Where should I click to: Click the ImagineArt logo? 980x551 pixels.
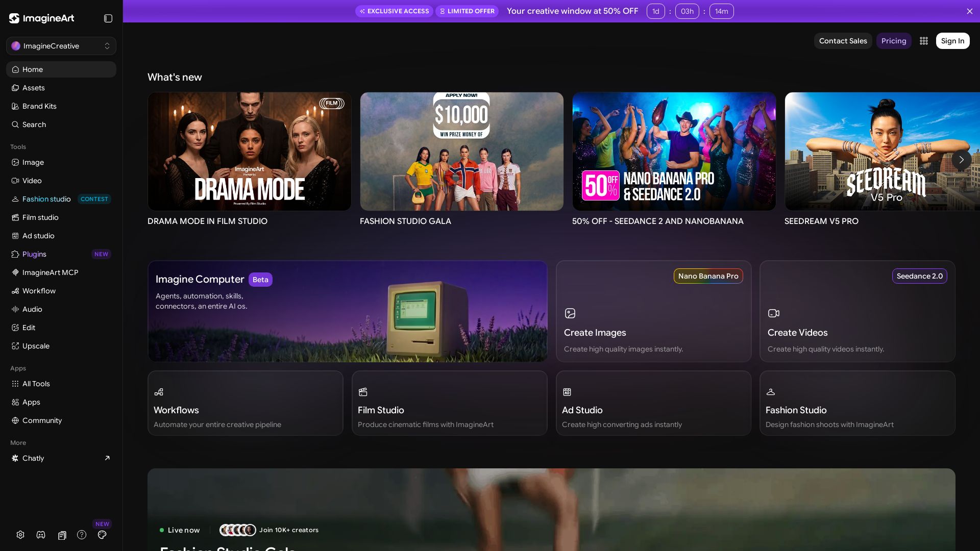42,18
